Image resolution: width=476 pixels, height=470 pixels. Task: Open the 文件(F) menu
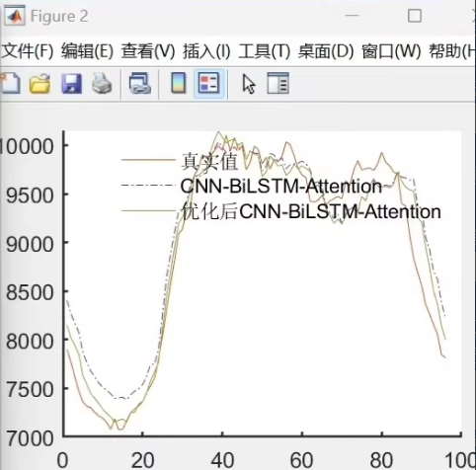click(x=28, y=51)
